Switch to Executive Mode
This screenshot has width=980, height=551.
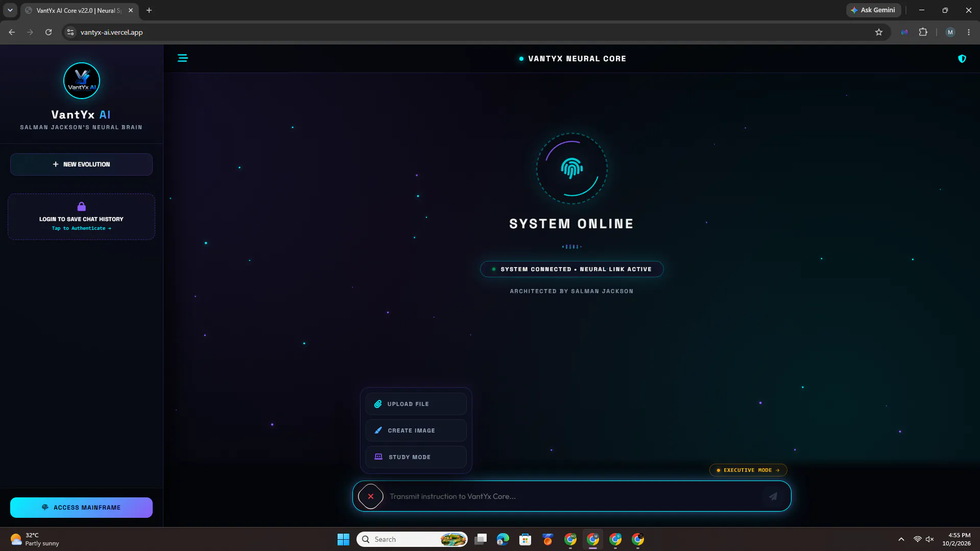pos(748,470)
